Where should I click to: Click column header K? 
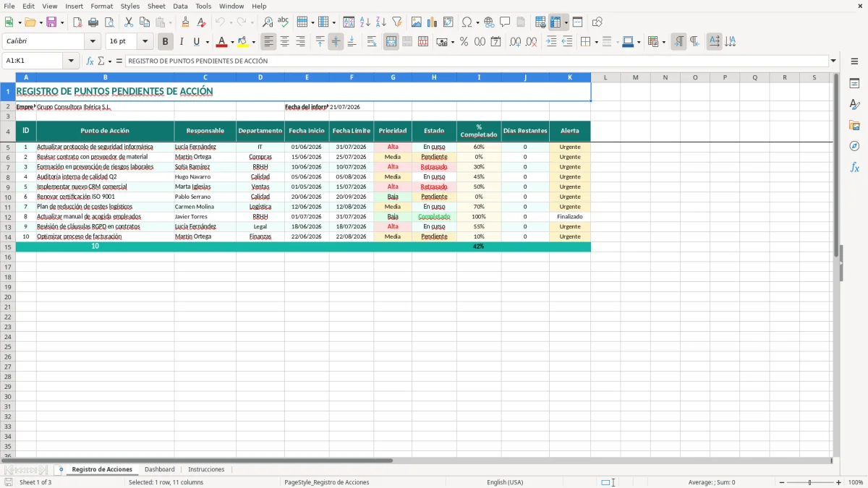569,77
